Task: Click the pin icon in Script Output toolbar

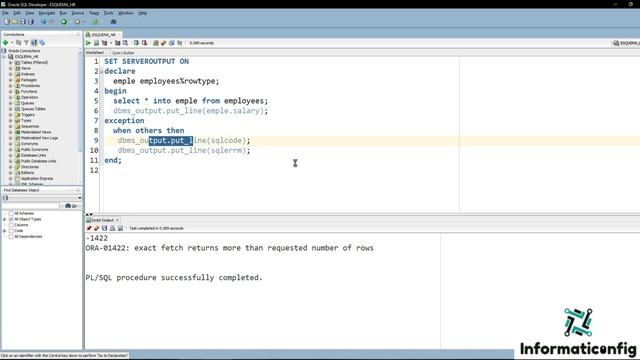Action: (x=89, y=228)
